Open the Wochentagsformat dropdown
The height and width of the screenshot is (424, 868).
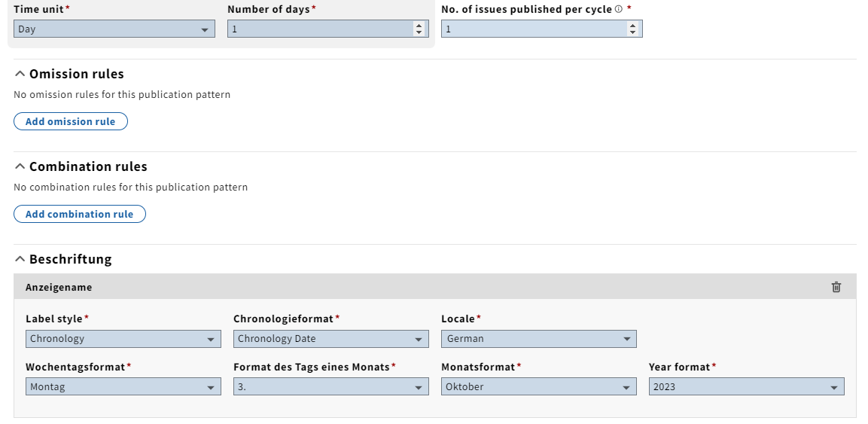[123, 387]
